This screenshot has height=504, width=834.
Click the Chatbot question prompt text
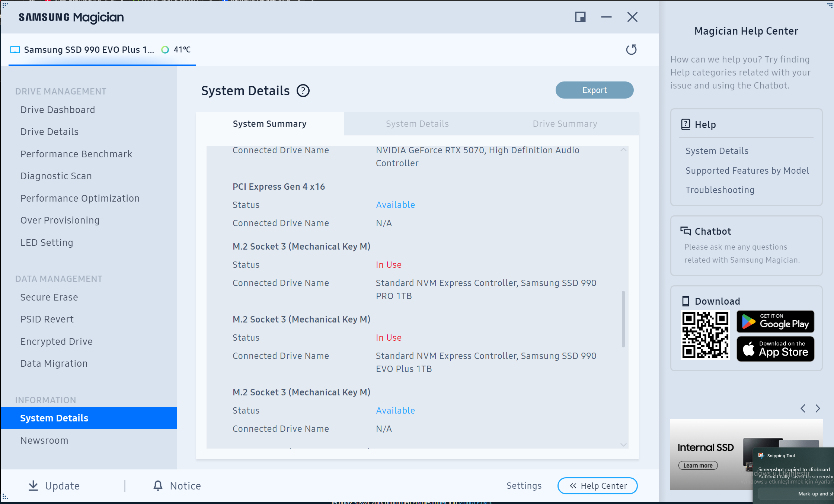pyautogui.click(x=742, y=253)
